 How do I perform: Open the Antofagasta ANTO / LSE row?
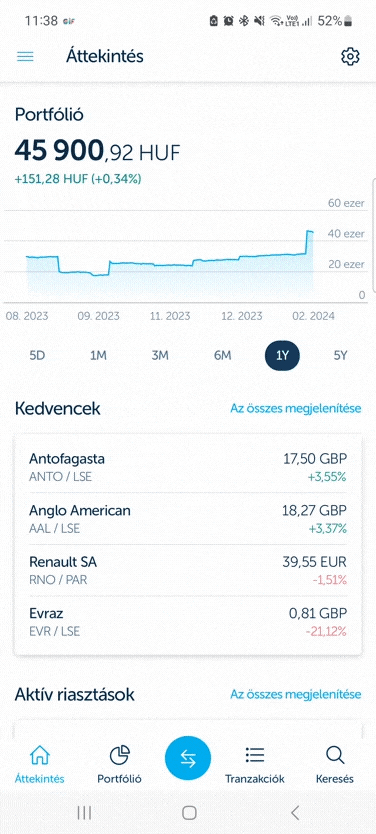tap(188, 467)
